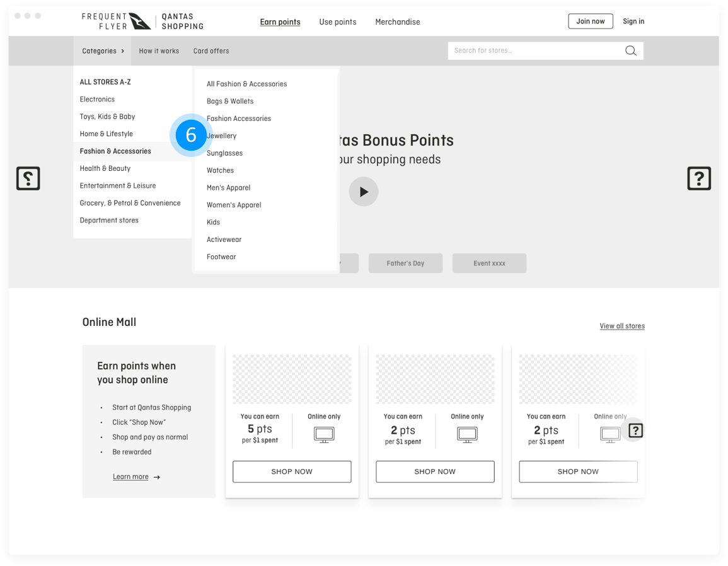
Task: Open the Men's Apparel subcategory
Action: coord(228,188)
